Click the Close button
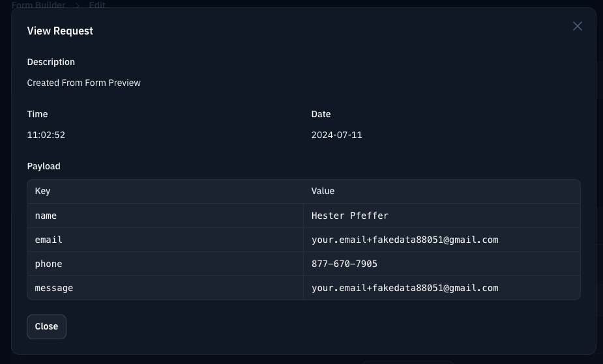This screenshot has height=364, width=603. pyautogui.click(x=46, y=327)
